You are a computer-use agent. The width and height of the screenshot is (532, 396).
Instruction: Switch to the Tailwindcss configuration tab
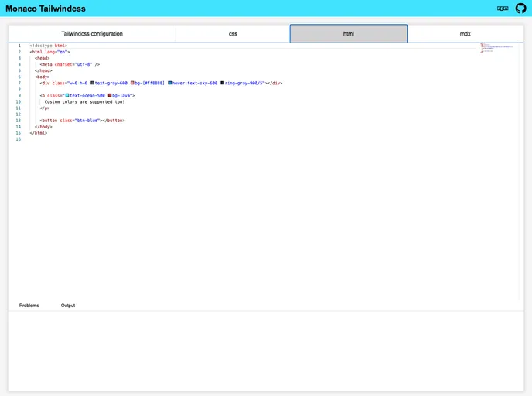[x=92, y=33]
